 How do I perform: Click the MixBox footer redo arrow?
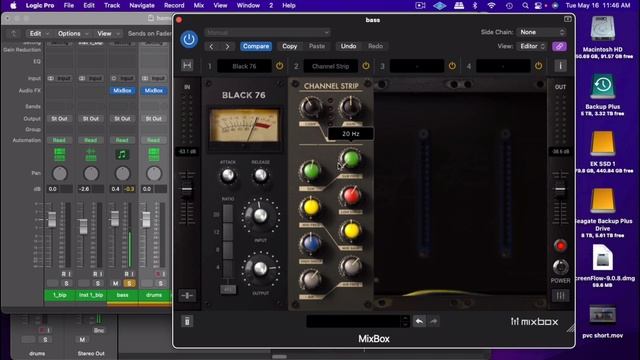click(x=433, y=321)
